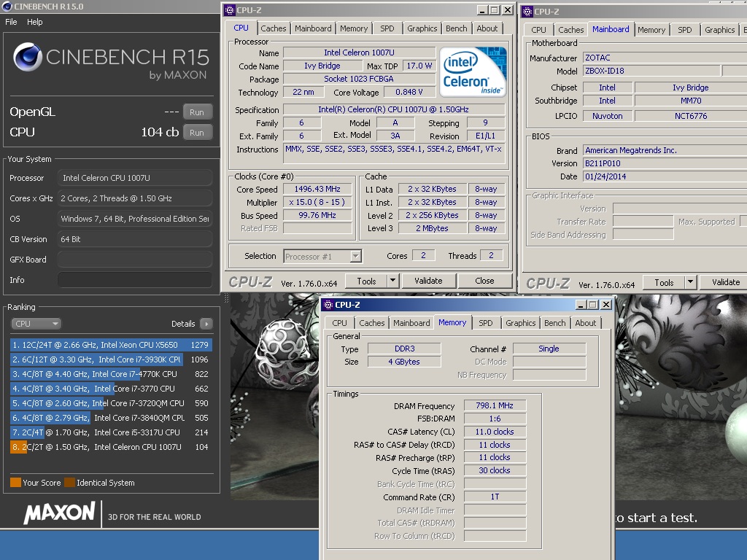Select Graphics tab in CPU-Z Memory window
This screenshot has width=747, height=560.
[521, 323]
